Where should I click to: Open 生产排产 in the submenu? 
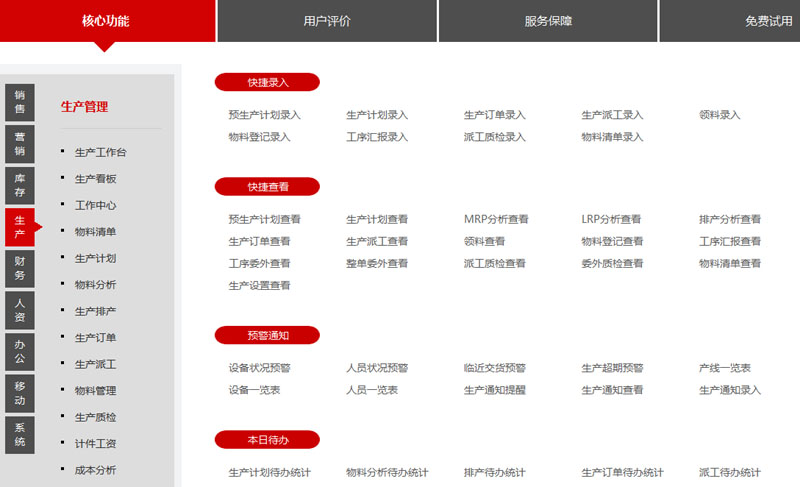95,311
